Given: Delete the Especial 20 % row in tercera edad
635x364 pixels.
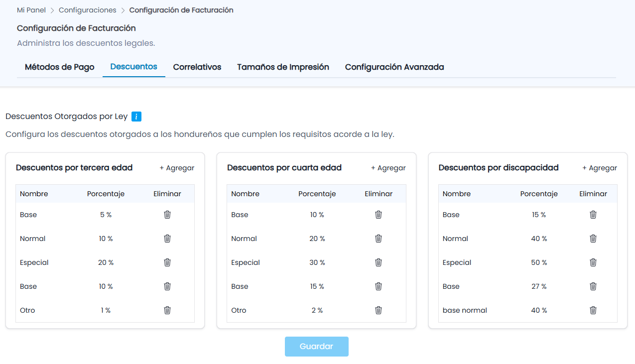Looking at the screenshot, I should (167, 262).
